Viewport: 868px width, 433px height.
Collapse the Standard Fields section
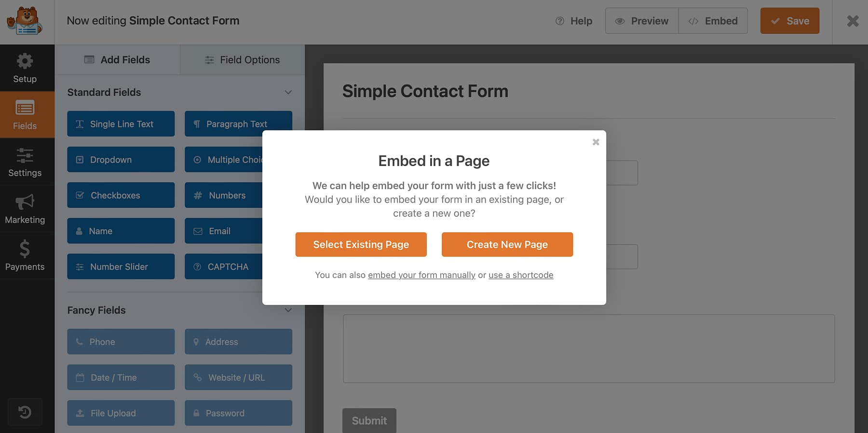point(288,92)
